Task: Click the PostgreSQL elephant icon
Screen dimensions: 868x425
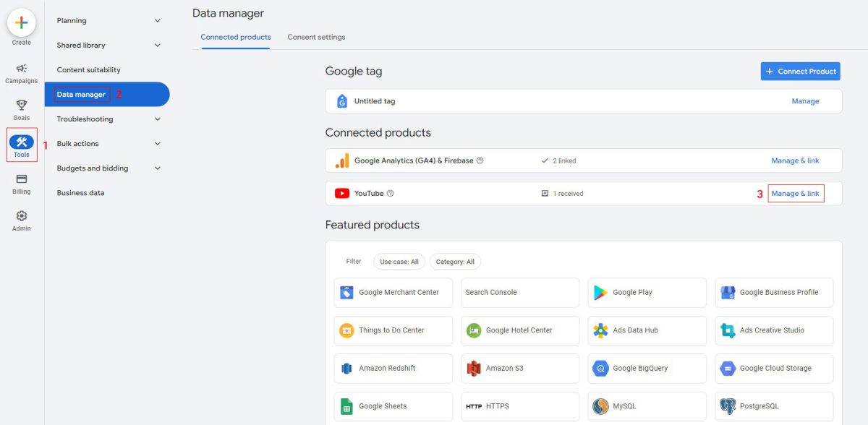Action: pyautogui.click(x=728, y=406)
